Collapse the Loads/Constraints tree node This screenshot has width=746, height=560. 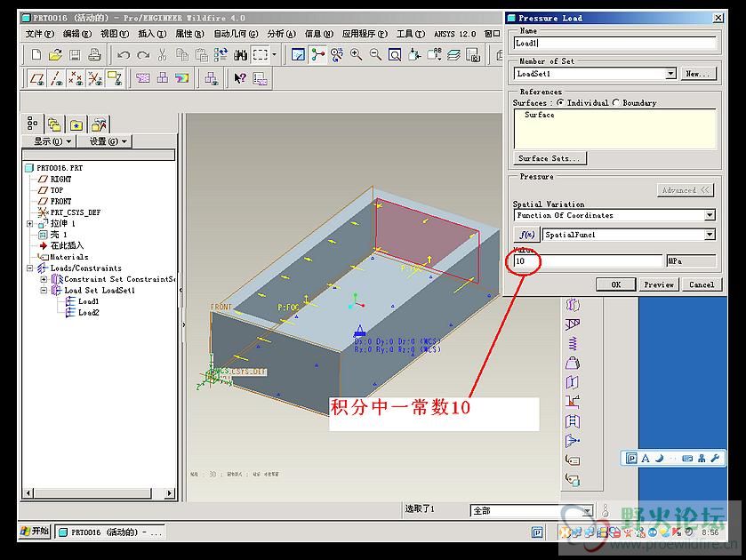(29, 268)
